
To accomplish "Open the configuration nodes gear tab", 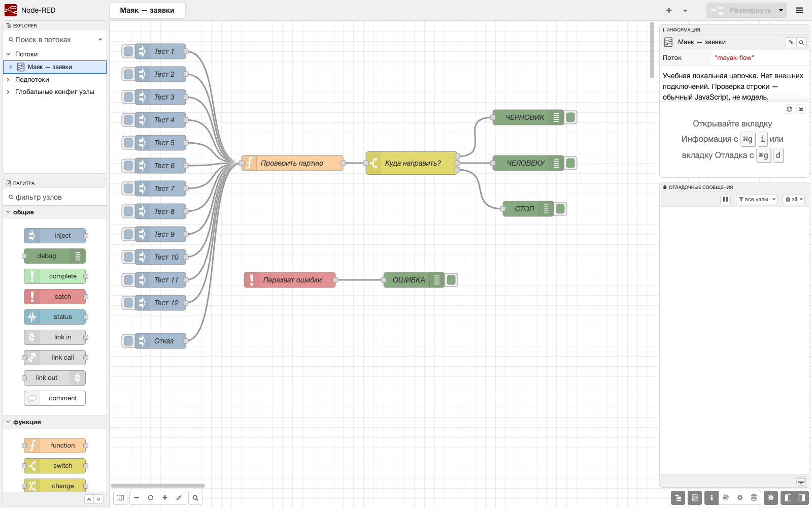I will click(x=740, y=498).
